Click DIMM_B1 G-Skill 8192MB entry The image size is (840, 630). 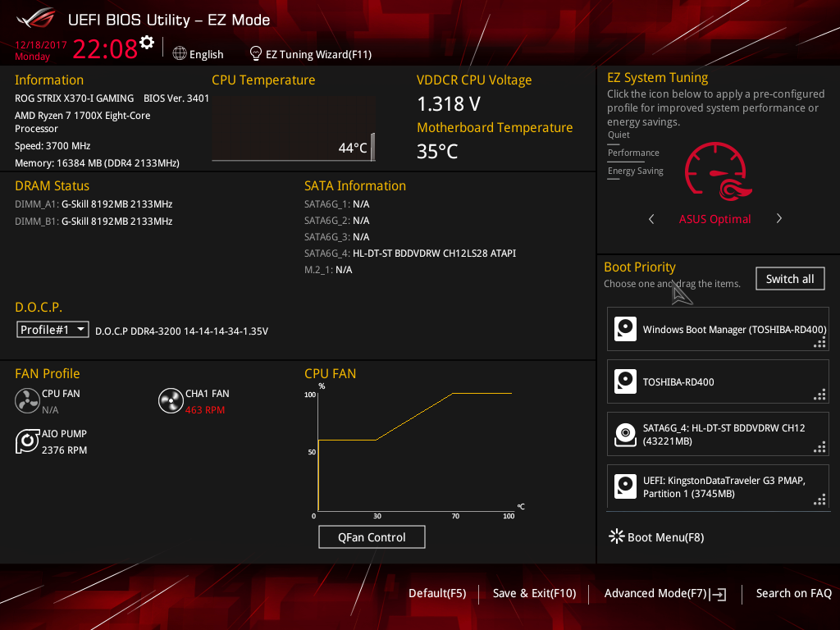click(94, 221)
